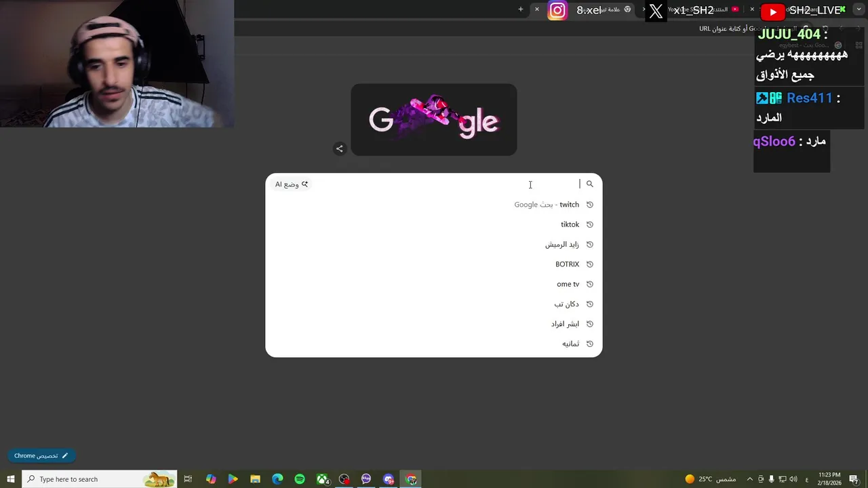
Task: Open the Google doodle image
Action: 434,120
